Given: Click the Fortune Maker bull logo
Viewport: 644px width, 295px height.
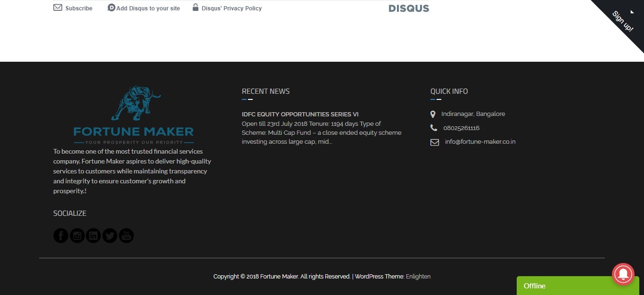Looking at the screenshot, I should [133, 115].
